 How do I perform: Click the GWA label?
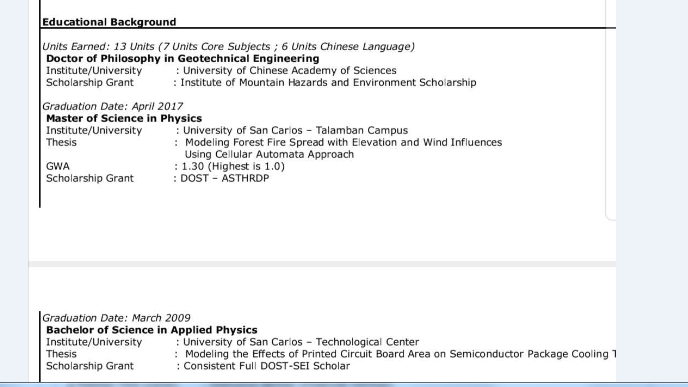tap(58, 166)
